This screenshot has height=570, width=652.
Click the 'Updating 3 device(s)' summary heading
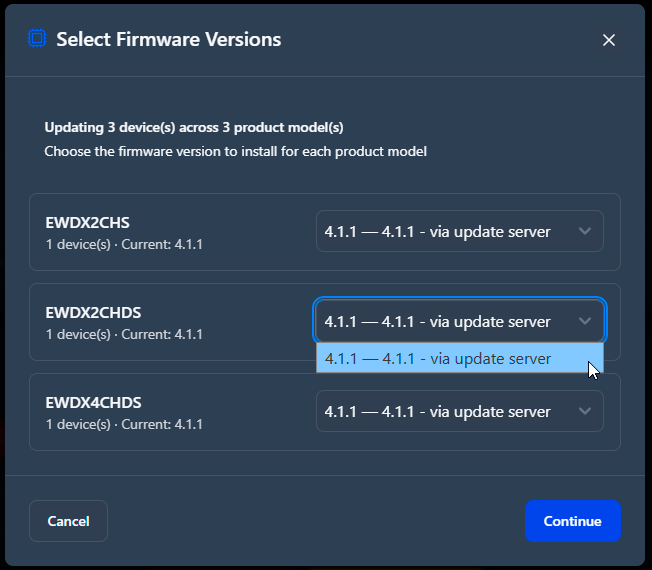pyautogui.click(x=194, y=127)
